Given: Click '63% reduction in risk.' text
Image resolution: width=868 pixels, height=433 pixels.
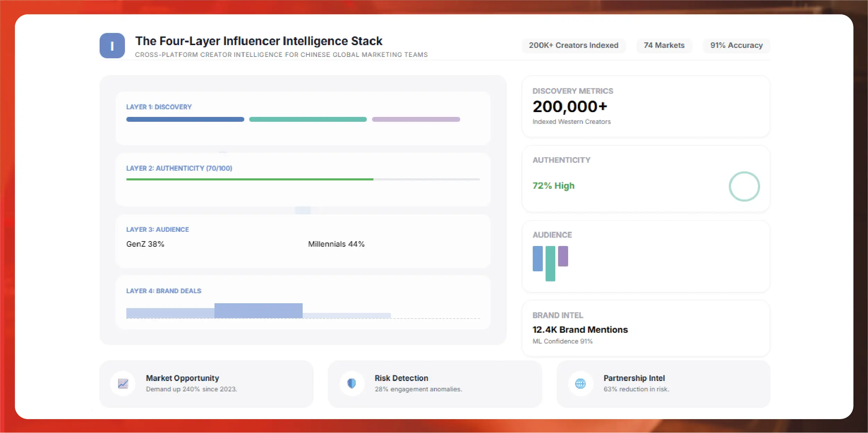Looking at the screenshot, I should point(637,389).
